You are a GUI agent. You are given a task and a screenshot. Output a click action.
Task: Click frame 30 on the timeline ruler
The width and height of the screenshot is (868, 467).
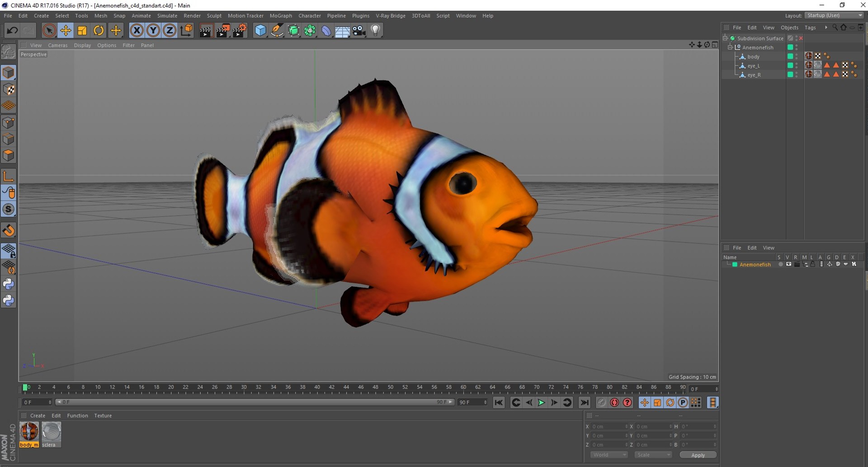click(x=244, y=388)
